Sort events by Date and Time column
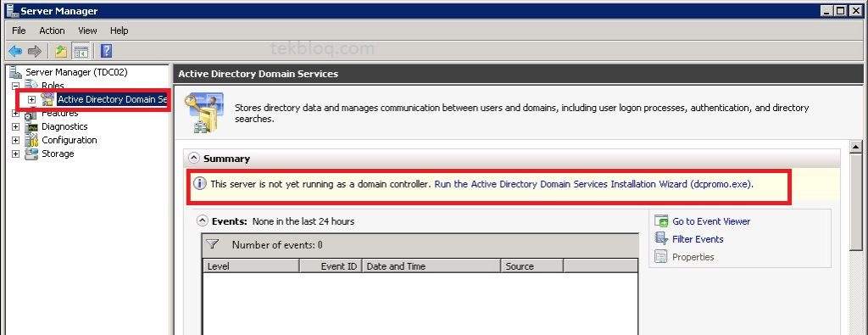868x335 pixels. (x=431, y=265)
